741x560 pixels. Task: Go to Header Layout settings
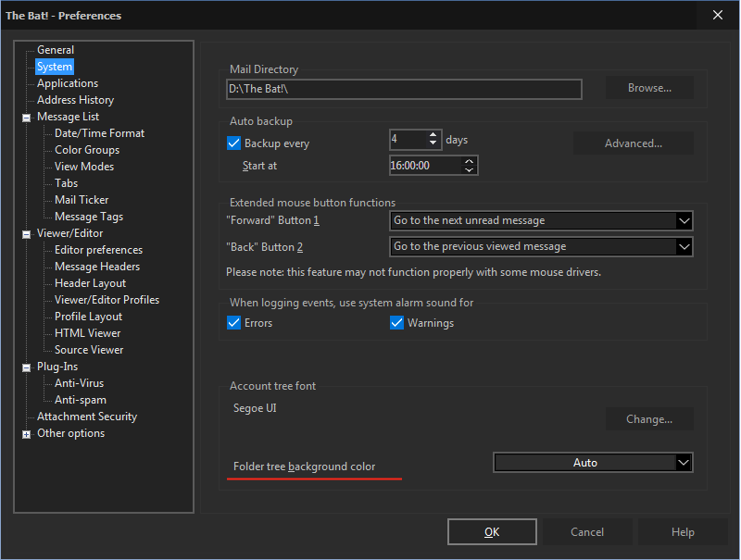pos(90,283)
